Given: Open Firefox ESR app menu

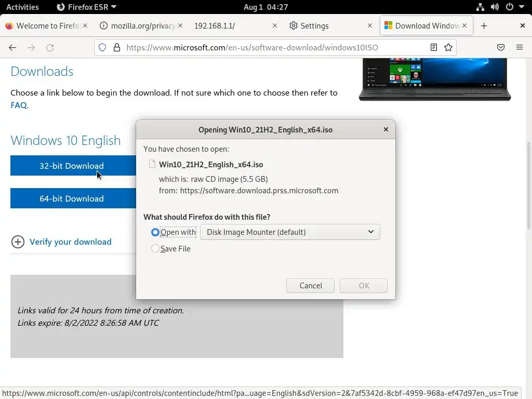Looking at the screenshot, I should [x=87, y=7].
